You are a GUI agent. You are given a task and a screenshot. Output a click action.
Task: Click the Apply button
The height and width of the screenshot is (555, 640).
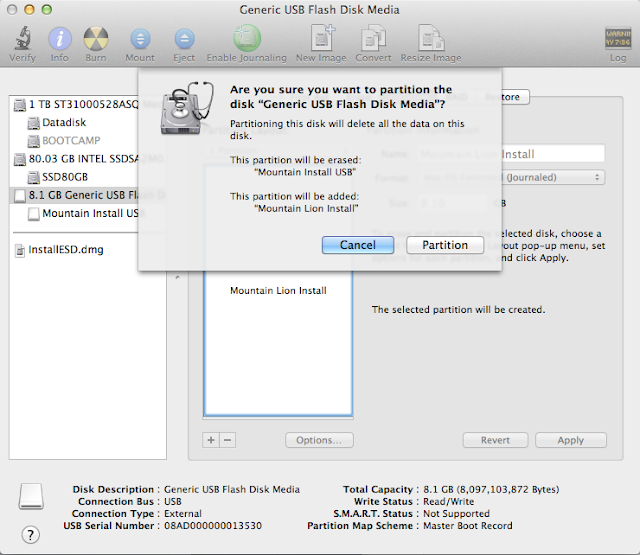click(x=571, y=440)
